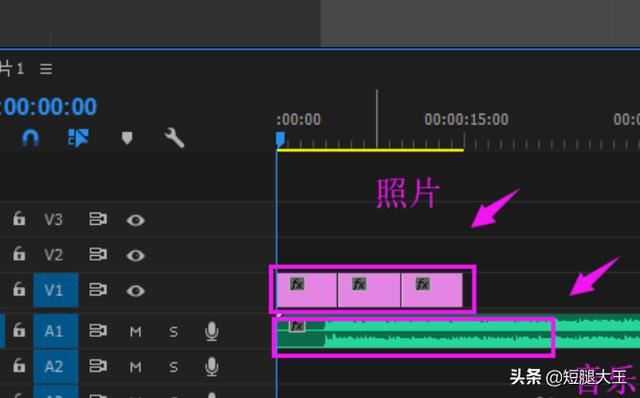Click fx badge on second V1 clip

[359, 284]
